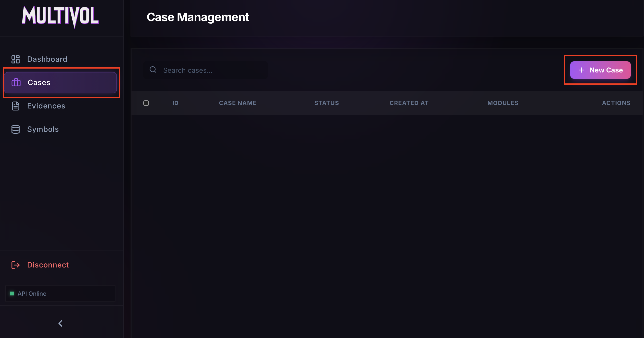The width and height of the screenshot is (644, 338).
Task: Click the CASE NAME column header
Action: 237,103
